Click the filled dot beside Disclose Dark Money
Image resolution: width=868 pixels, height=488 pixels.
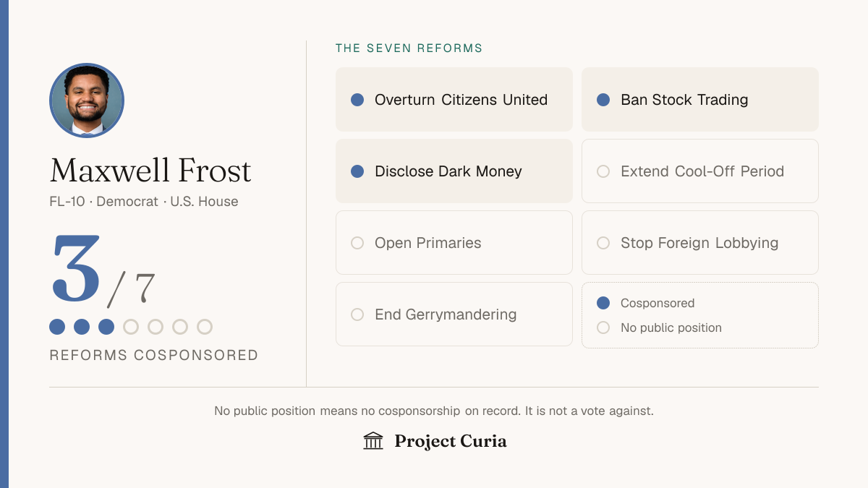point(357,171)
